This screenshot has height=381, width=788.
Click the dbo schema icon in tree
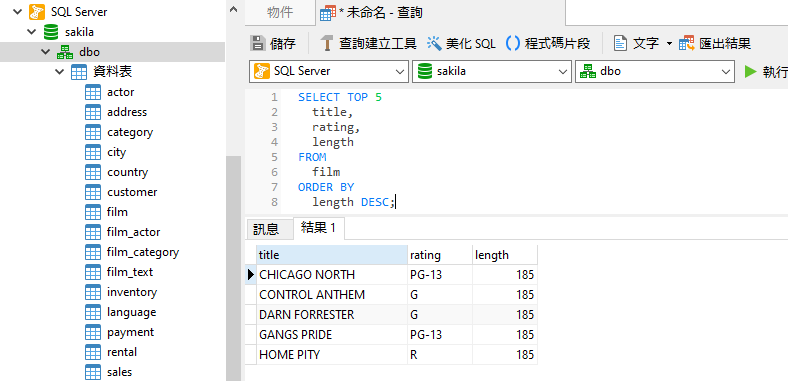point(64,52)
